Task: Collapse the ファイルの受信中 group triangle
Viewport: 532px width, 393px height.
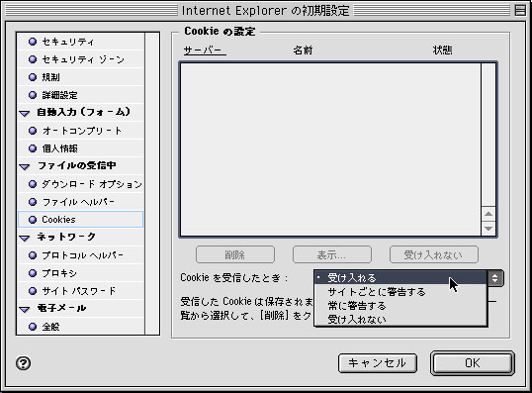Action: pyautogui.click(x=25, y=166)
